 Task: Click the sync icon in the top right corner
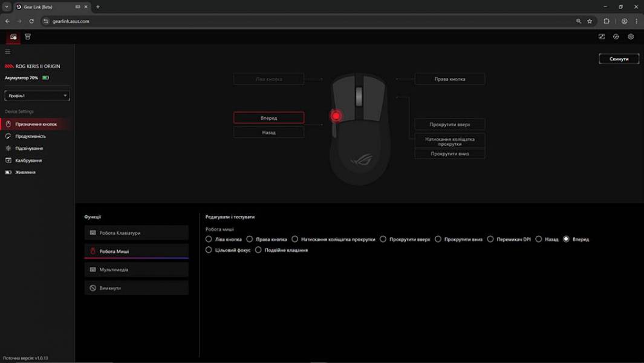point(616,36)
